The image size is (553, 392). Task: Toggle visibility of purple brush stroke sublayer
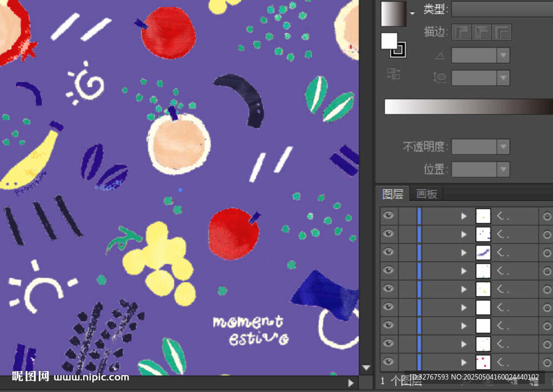(x=388, y=252)
